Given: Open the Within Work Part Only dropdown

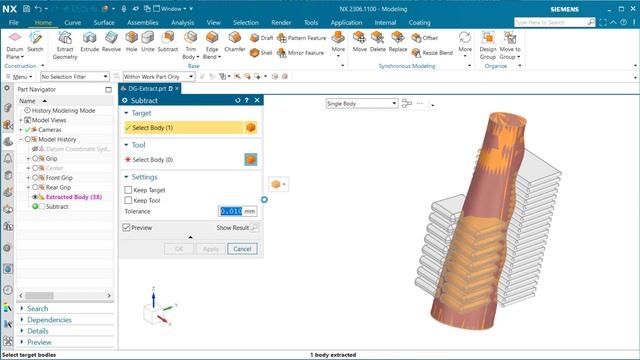Looking at the screenshot, I should pyautogui.click(x=159, y=76).
